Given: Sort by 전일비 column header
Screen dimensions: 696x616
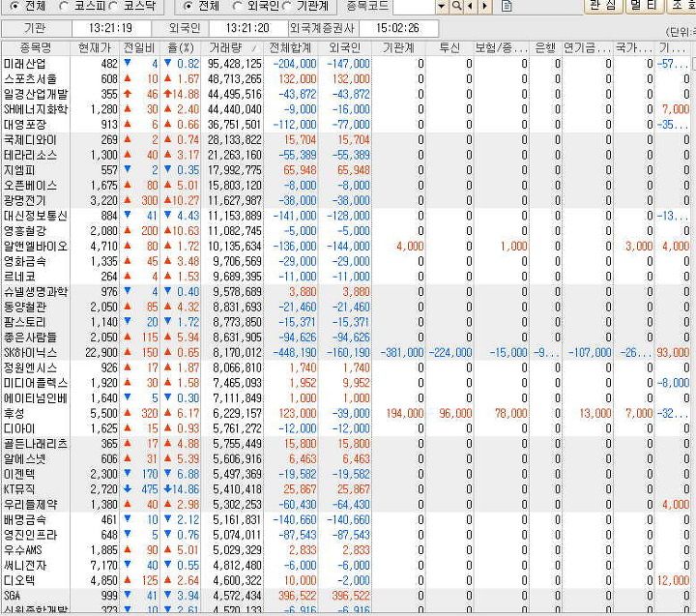Looking at the screenshot, I should click(139, 47).
